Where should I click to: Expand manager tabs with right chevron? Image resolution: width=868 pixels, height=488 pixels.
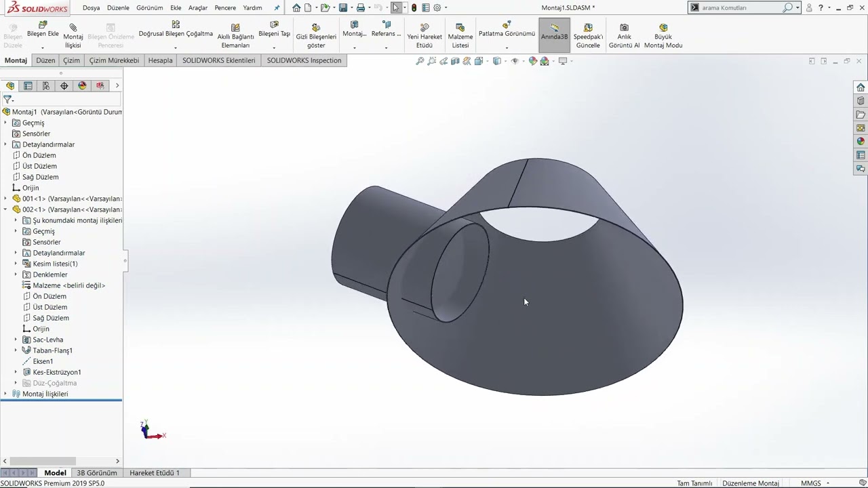click(x=117, y=85)
